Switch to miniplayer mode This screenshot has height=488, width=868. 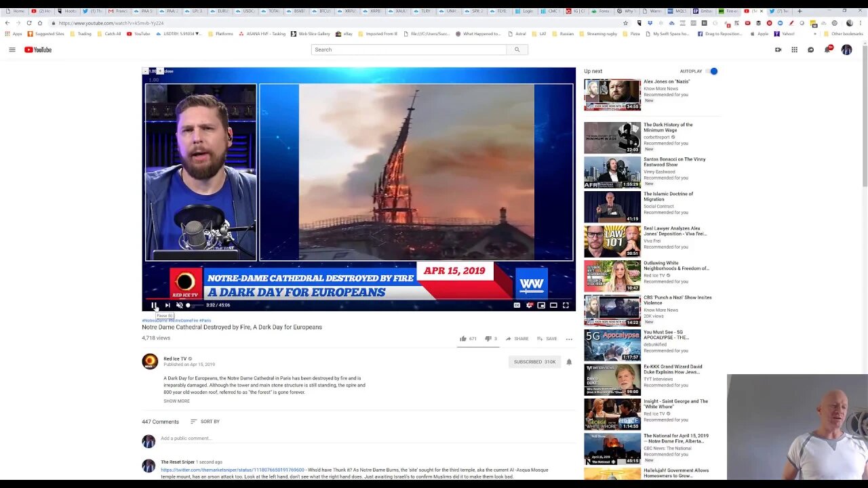point(541,305)
